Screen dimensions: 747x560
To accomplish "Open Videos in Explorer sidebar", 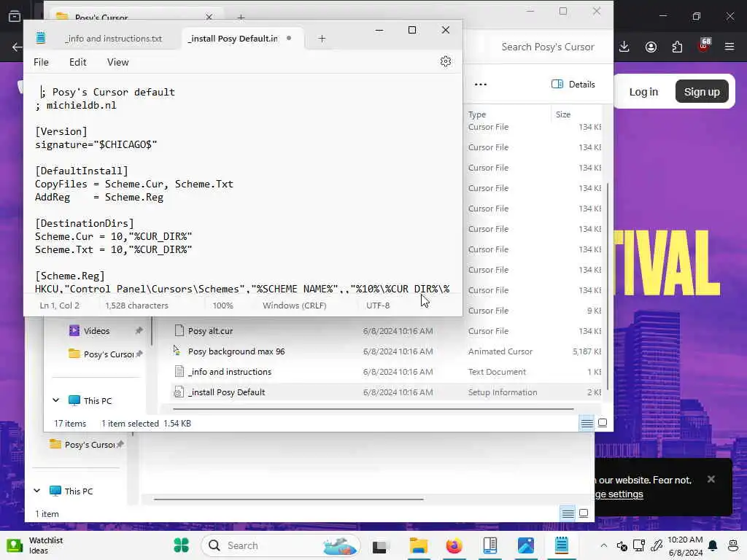I will tap(96, 331).
